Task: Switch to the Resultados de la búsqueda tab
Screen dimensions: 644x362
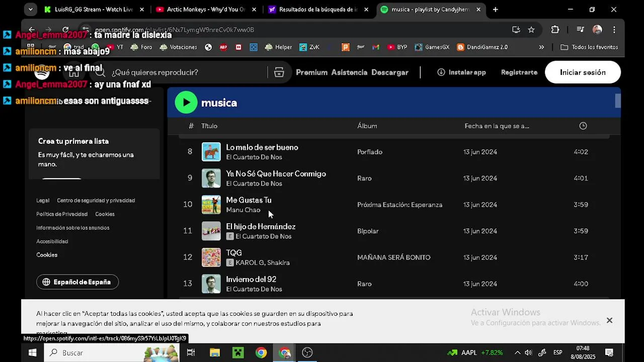Action: point(318,10)
